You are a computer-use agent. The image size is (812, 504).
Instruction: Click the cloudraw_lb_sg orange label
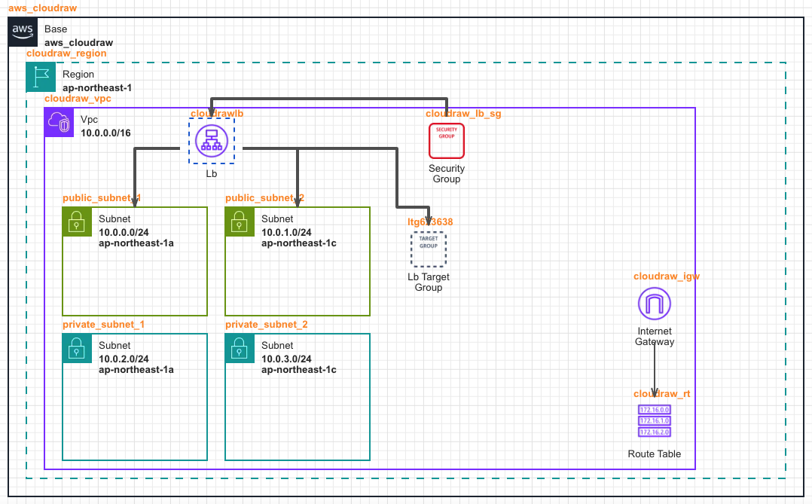pyautogui.click(x=463, y=114)
